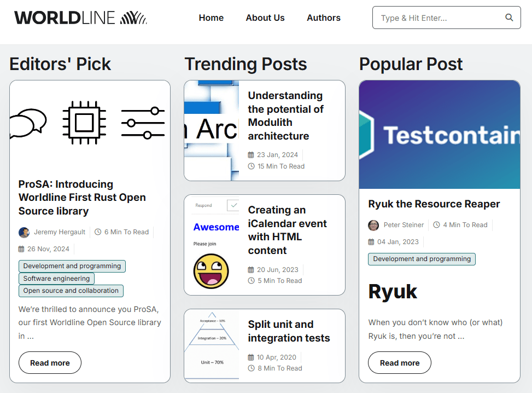
Task: Go to the Home menu item
Action: (x=211, y=18)
